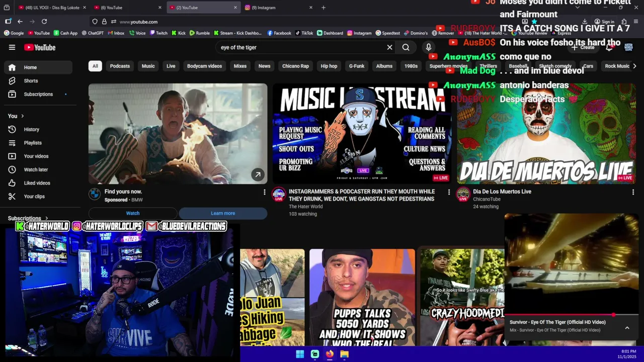
Task: Open the Facebook bookmark
Action: pos(279,33)
